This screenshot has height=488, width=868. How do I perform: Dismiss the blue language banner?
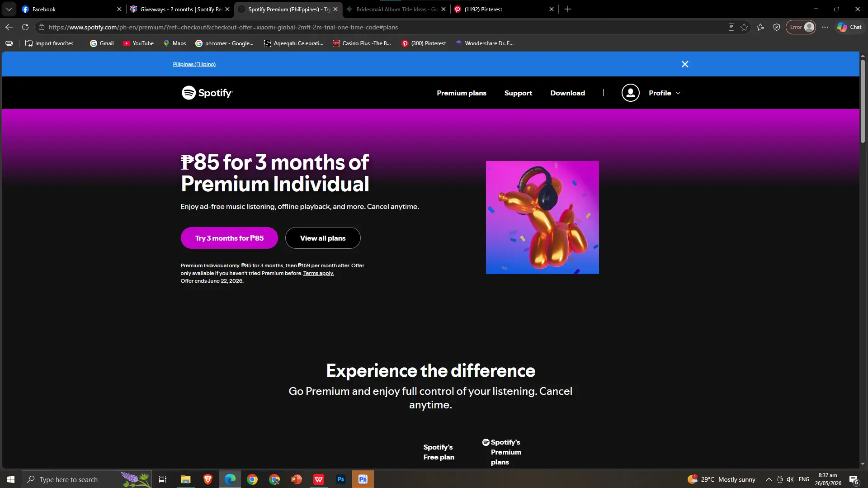pos(685,64)
